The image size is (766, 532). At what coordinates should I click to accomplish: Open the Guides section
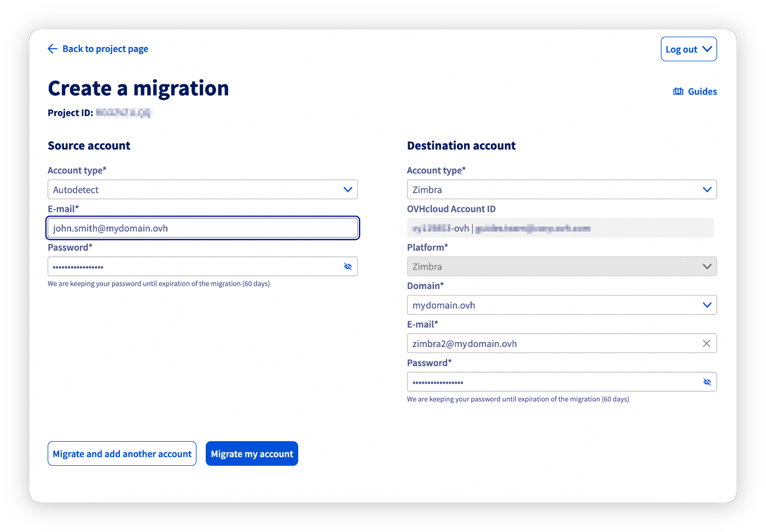pos(702,91)
